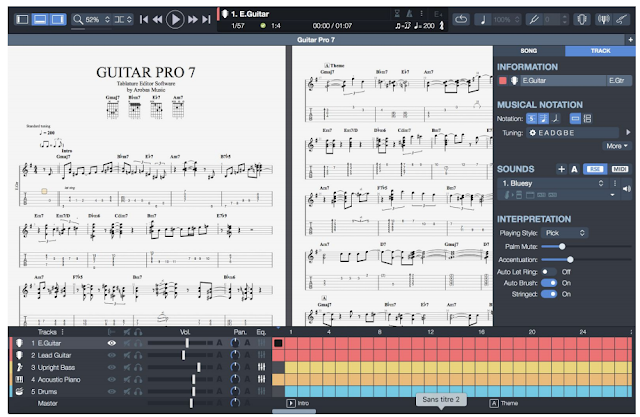Viewport: 640px width, 417px height.
Task: Toggle the left edition palette panel button
Action: click(22, 19)
